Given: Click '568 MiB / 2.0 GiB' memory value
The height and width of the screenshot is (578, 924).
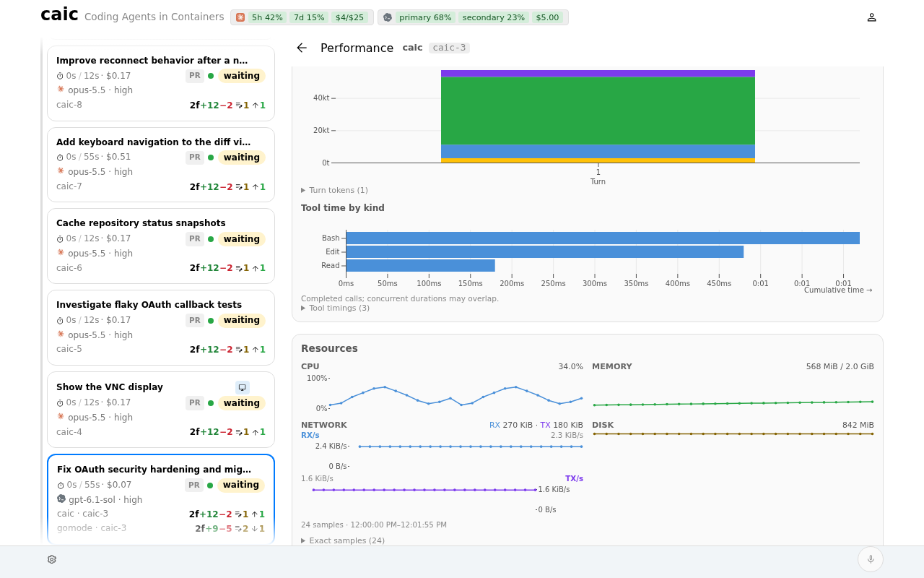Looking at the screenshot, I should coord(840,366).
